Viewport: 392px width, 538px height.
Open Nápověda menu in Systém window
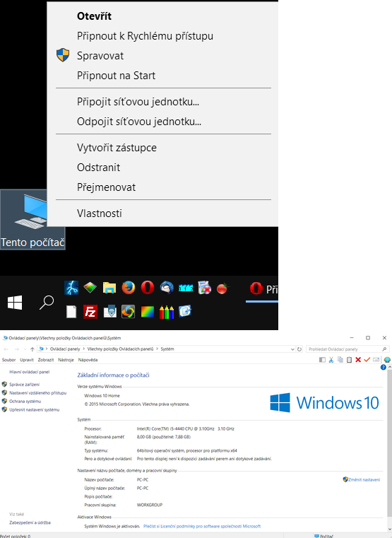[x=88, y=360]
